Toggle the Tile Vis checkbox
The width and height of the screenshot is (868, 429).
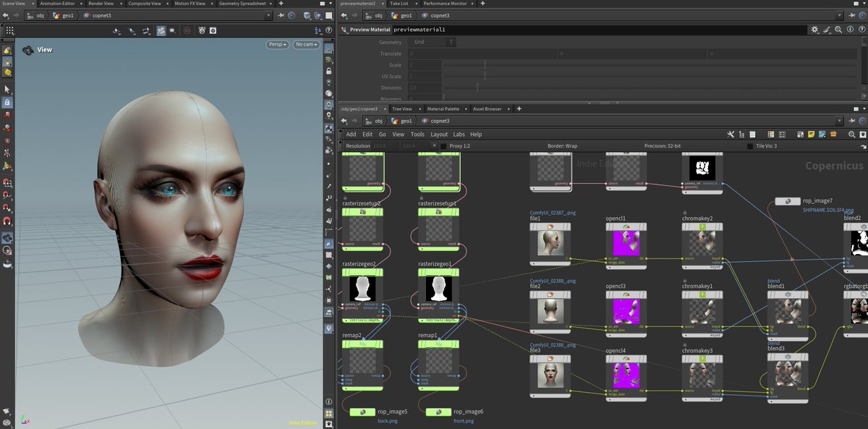[750, 146]
